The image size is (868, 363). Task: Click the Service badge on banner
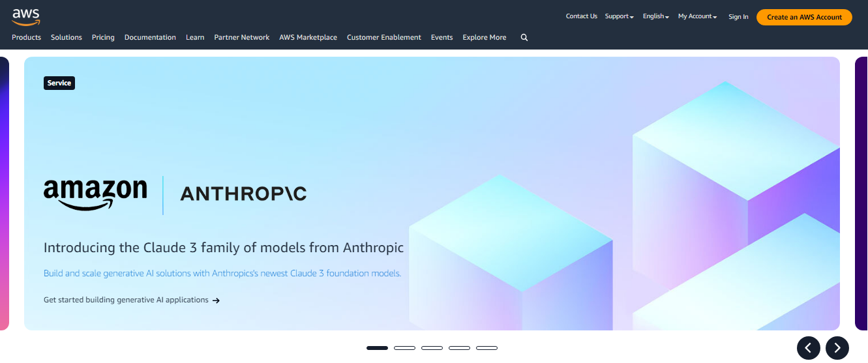[x=59, y=83]
